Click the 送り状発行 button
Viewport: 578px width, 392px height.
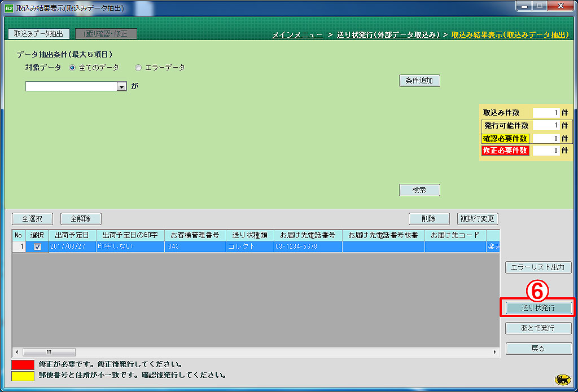click(x=538, y=308)
